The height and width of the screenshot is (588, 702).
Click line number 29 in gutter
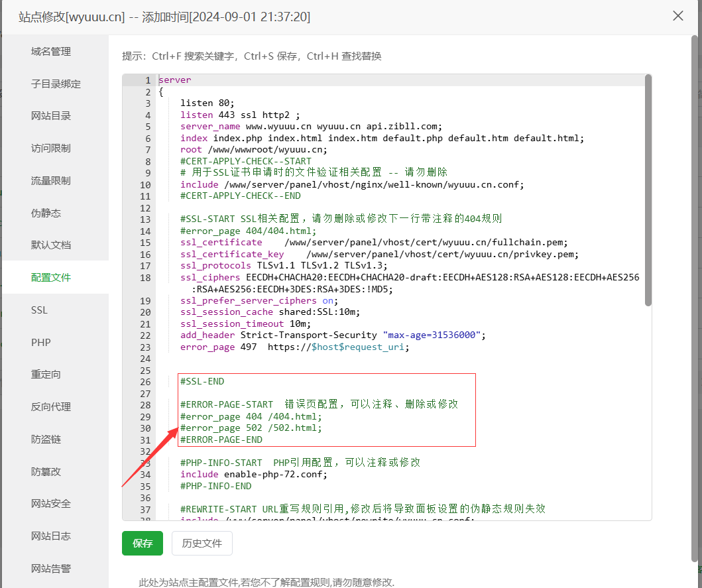(x=145, y=417)
